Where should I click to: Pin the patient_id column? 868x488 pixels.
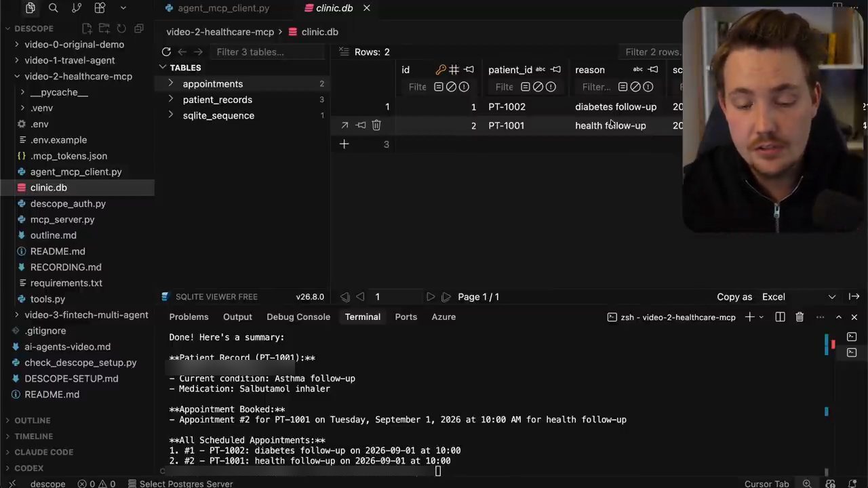555,70
